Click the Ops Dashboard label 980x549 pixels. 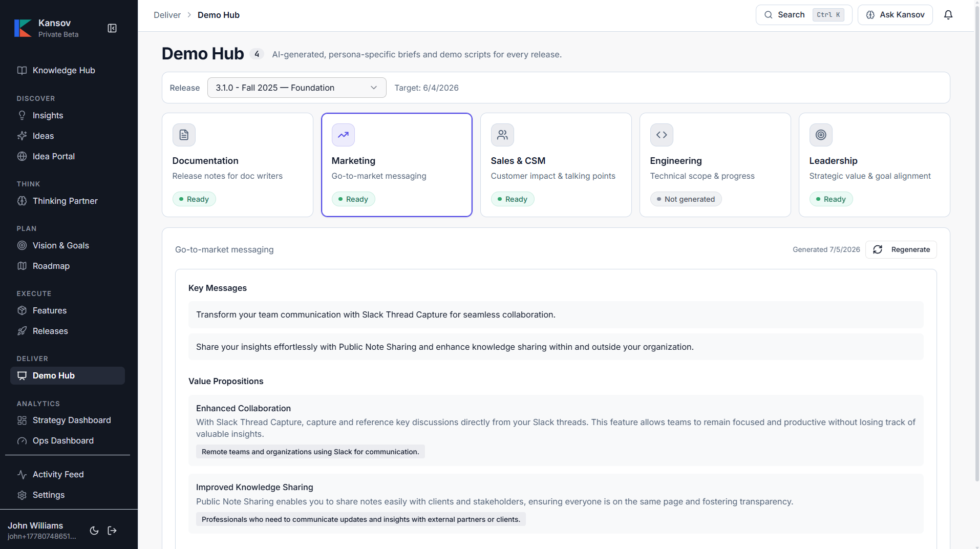tap(63, 441)
